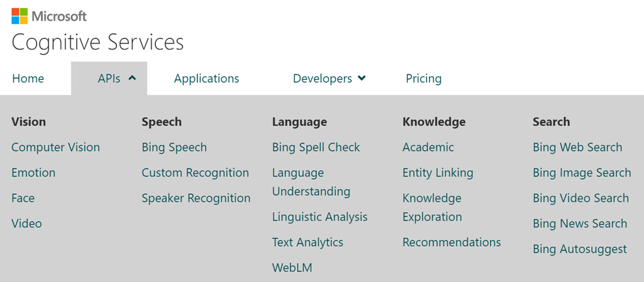Open Custom Recognition link

pos(195,172)
